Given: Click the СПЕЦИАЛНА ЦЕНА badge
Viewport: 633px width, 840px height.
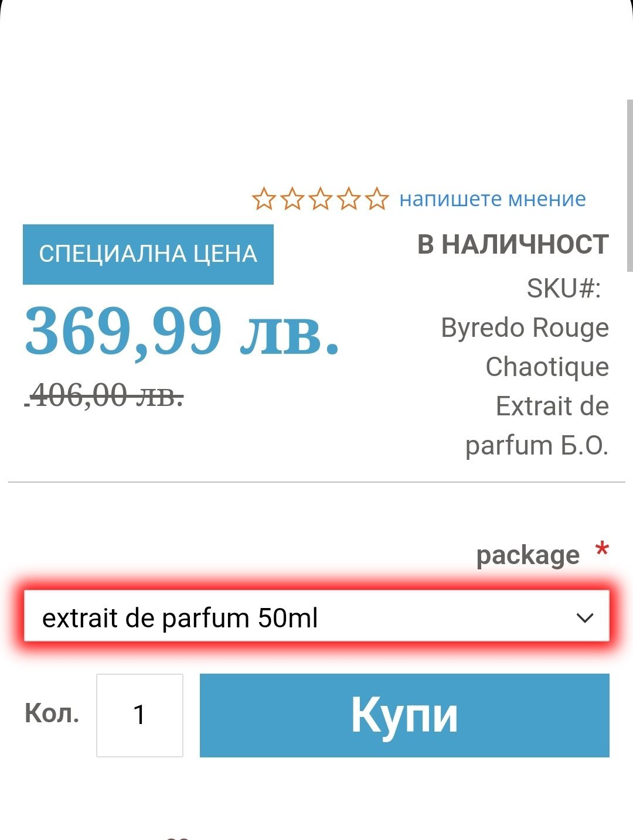Looking at the screenshot, I should (x=148, y=254).
